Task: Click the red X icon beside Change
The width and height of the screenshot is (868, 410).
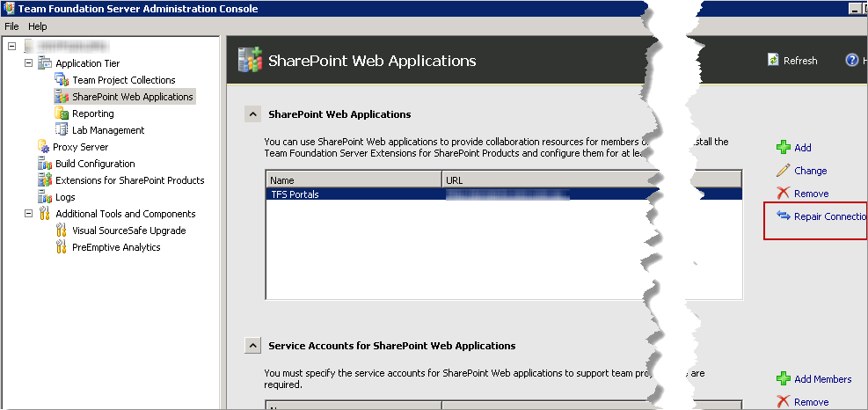Action: 783,193
